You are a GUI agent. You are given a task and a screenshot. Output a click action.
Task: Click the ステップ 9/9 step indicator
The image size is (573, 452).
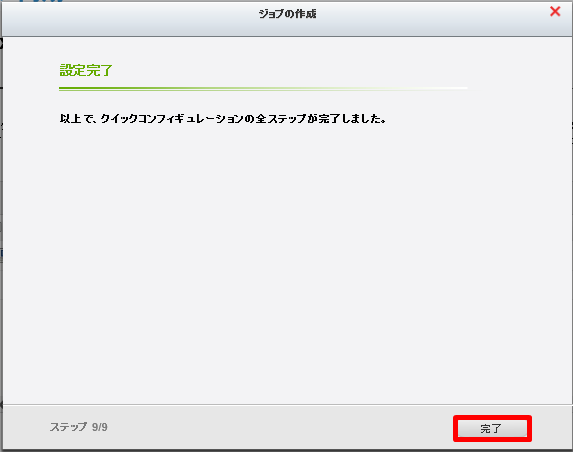click(79, 427)
